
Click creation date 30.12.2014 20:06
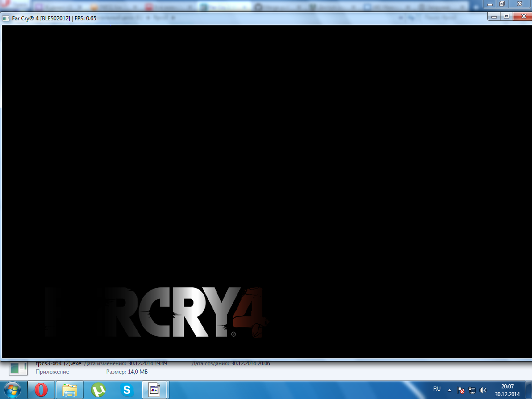tap(250, 363)
